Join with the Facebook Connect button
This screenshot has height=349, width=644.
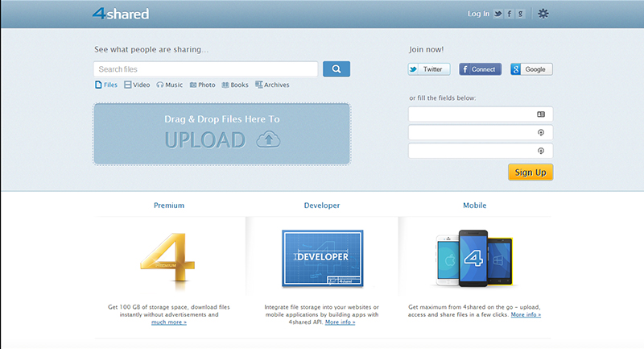480,69
